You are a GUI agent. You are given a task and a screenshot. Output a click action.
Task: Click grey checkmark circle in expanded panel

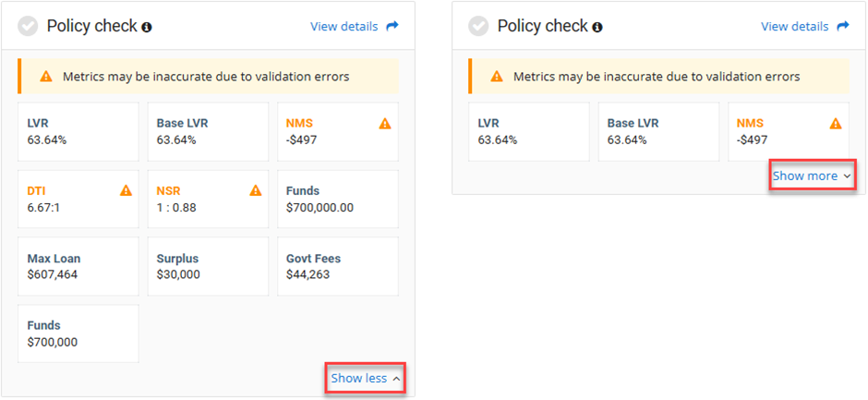click(x=29, y=27)
